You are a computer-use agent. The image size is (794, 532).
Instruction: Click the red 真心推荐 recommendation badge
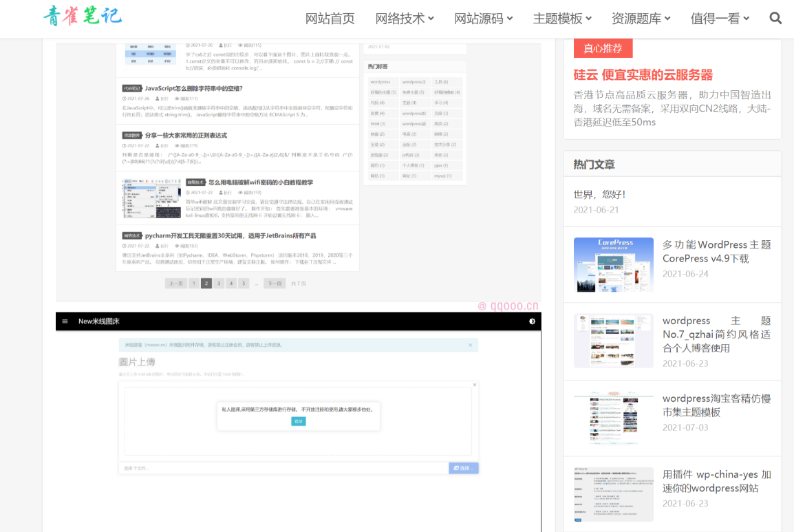(x=603, y=48)
